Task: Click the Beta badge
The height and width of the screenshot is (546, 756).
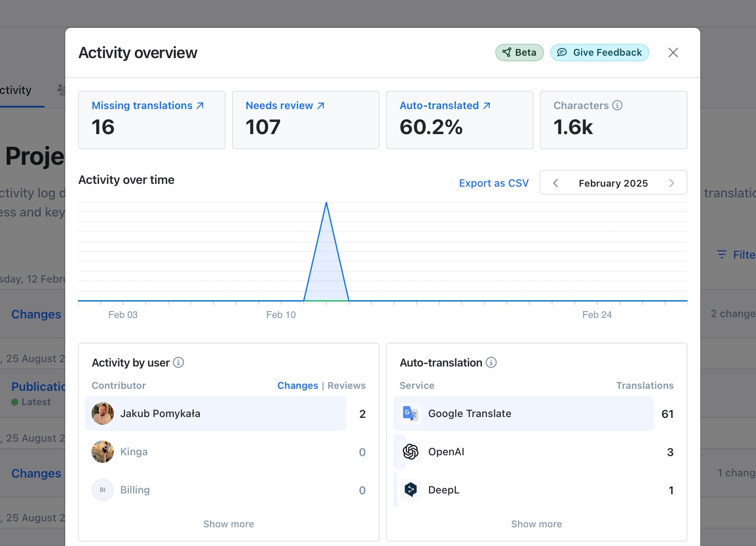Action: (x=519, y=53)
